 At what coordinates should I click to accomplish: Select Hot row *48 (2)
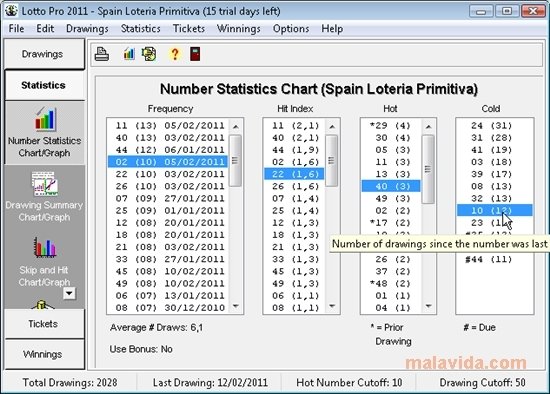click(391, 283)
